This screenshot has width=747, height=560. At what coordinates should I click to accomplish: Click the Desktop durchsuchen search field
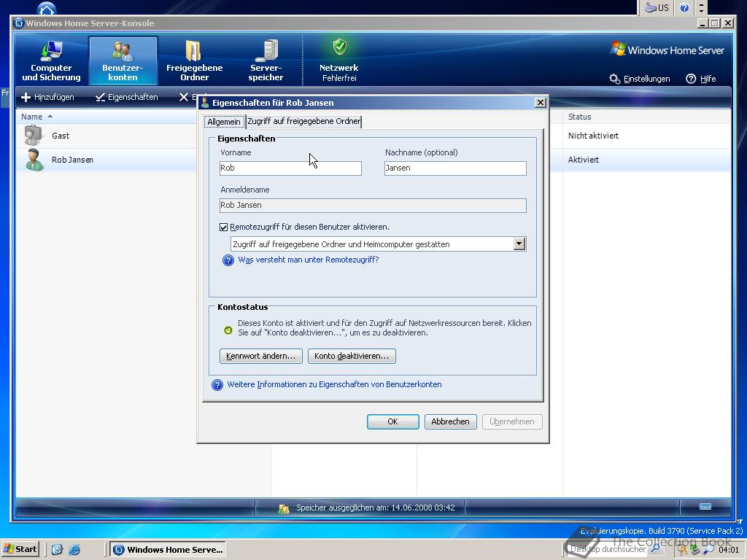608,550
